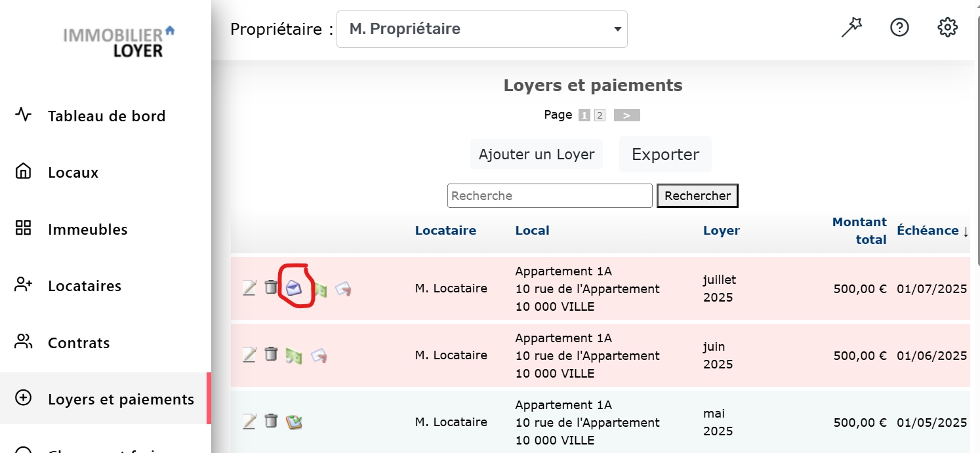Viewport: 980px width, 453px height.
Task: Click the juillet 2025 rent period cell
Action: click(720, 288)
